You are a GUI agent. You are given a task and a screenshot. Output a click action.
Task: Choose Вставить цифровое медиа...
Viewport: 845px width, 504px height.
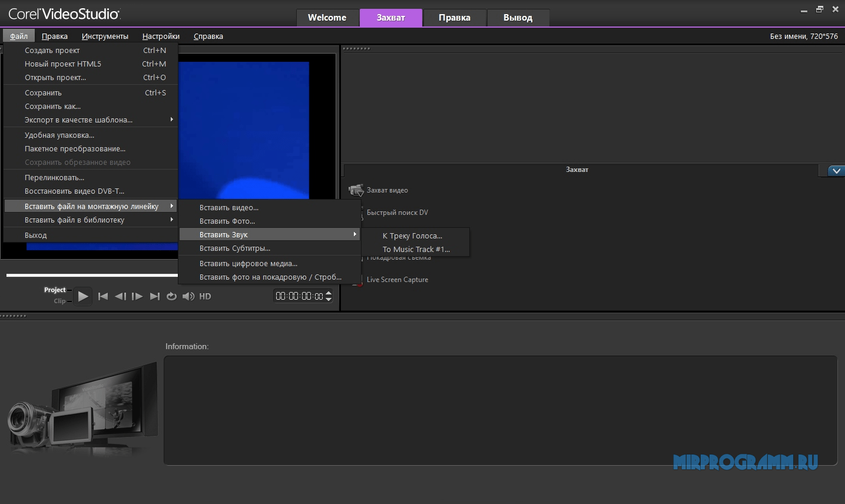270,263
